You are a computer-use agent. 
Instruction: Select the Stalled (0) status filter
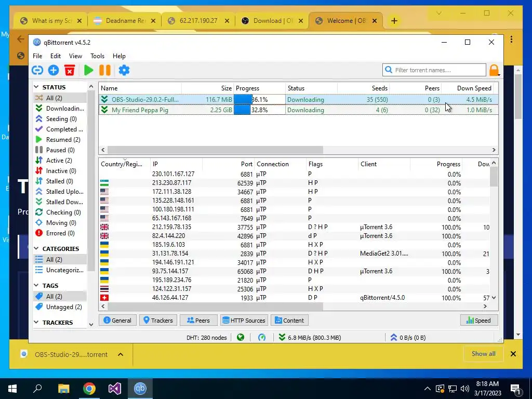60,181
